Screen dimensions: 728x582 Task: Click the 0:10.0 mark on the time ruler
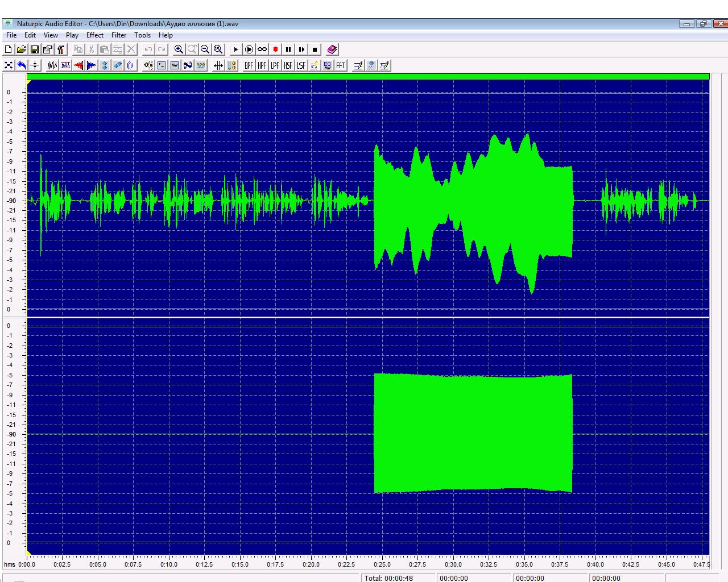click(x=169, y=564)
